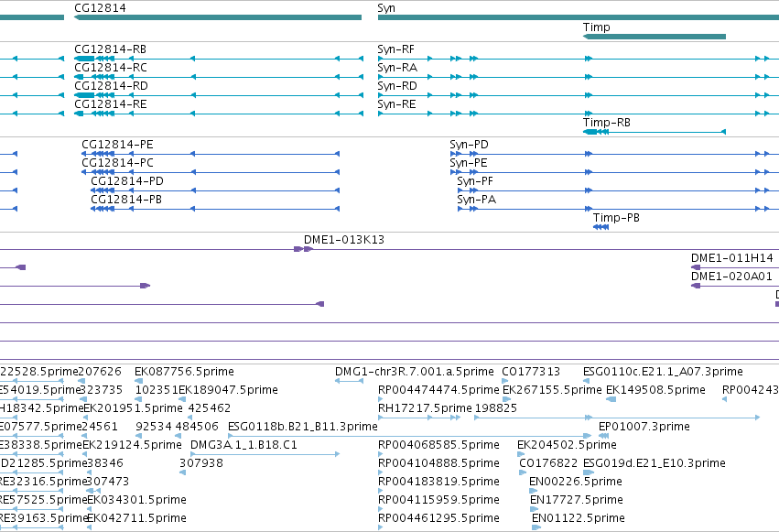This screenshot has height=532, width=779.
Task: Select the CG12814 gene bar
Action: (218, 17)
